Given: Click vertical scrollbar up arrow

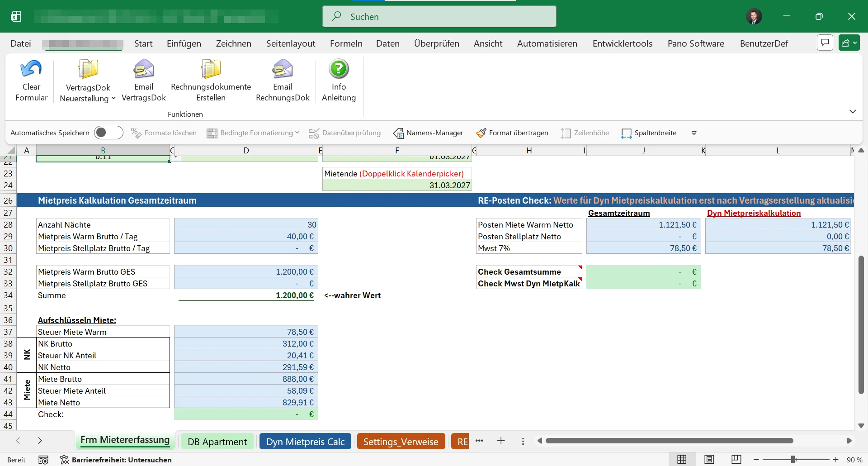Looking at the screenshot, I should pos(861,151).
